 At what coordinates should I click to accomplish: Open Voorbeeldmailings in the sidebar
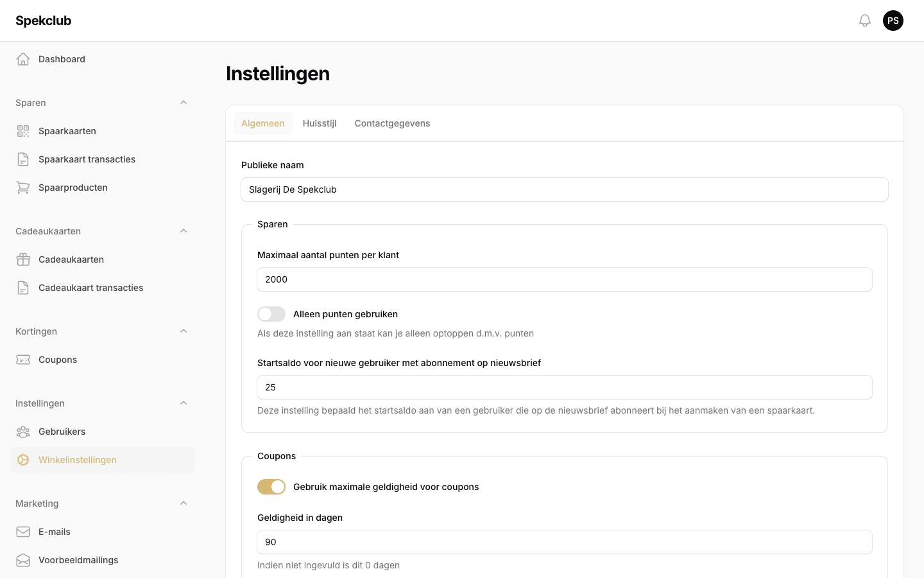pos(103,560)
